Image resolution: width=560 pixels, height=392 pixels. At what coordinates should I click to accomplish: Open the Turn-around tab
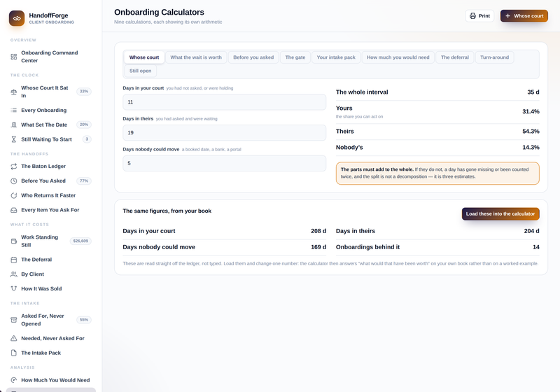[x=494, y=57]
